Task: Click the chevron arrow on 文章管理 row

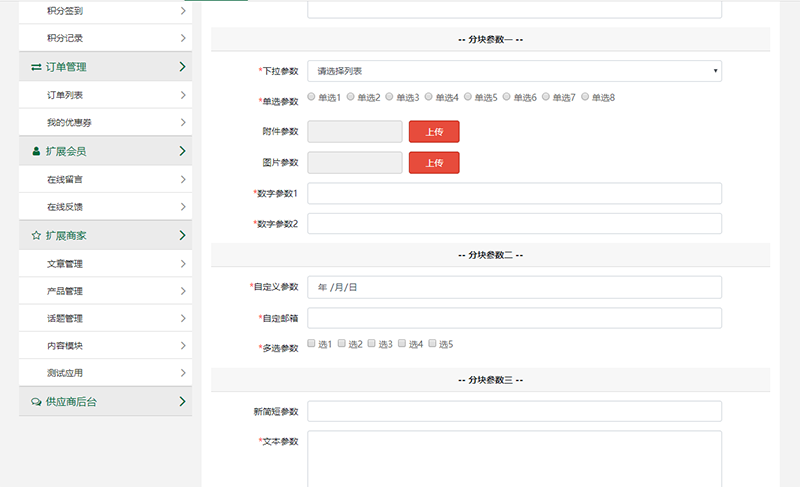Action: click(183, 264)
